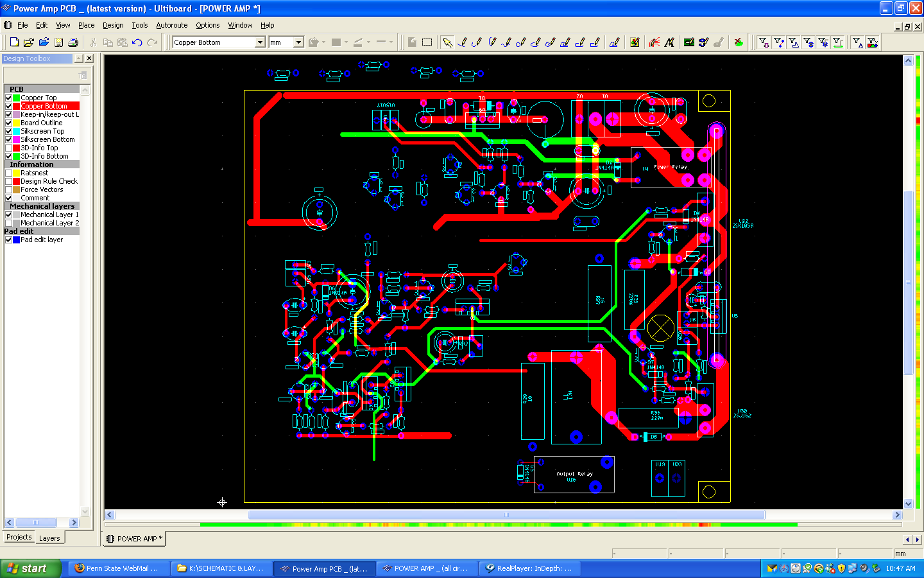Image resolution: width=924 pixels, height=578 pixels.
Task: Expand the fill style dropdown arrow
Action: coord(324,42)
